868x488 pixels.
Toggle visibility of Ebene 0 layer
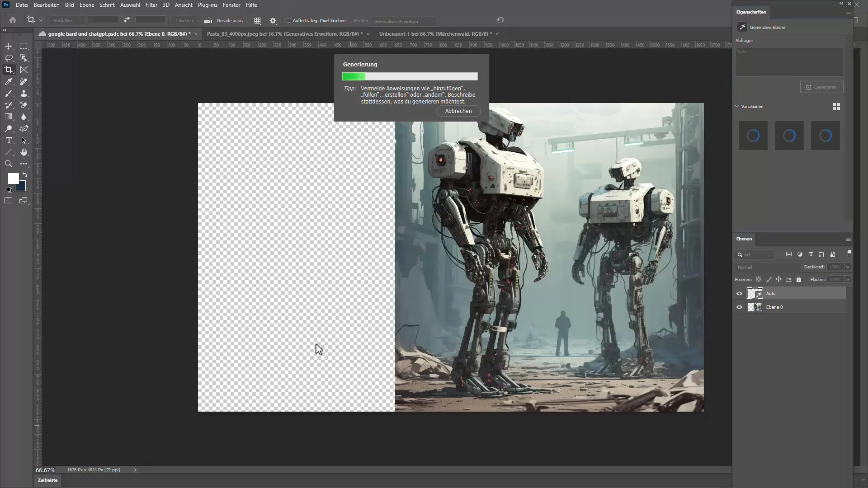pos(739,307)
